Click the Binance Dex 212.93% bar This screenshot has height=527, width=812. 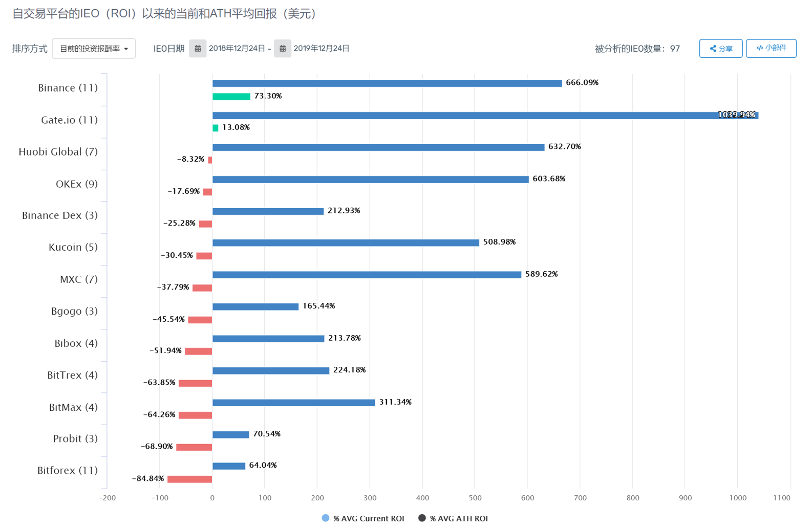pos(268,211)
